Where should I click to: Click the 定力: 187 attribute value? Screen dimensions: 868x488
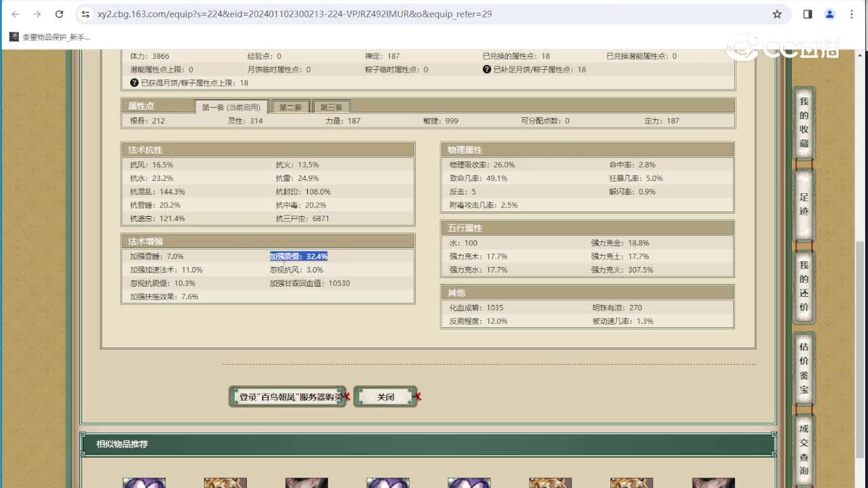click(662, 121)
